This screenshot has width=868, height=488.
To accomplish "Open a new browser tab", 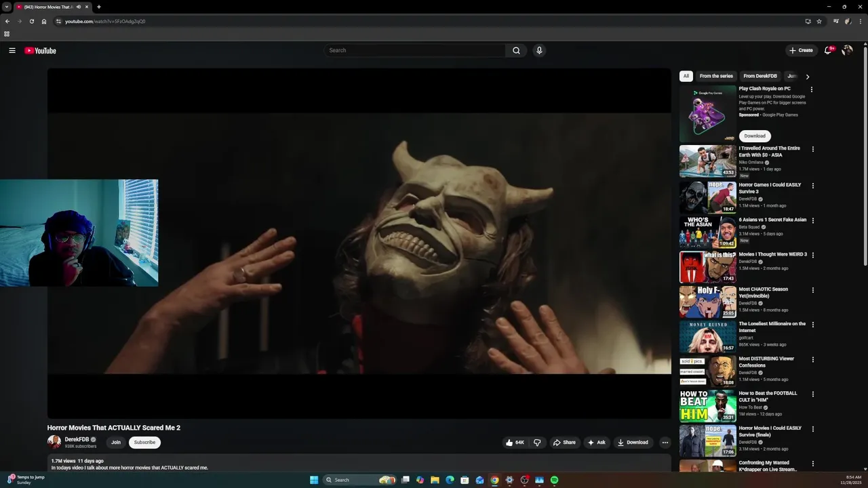I will click(x=98, y=7).
